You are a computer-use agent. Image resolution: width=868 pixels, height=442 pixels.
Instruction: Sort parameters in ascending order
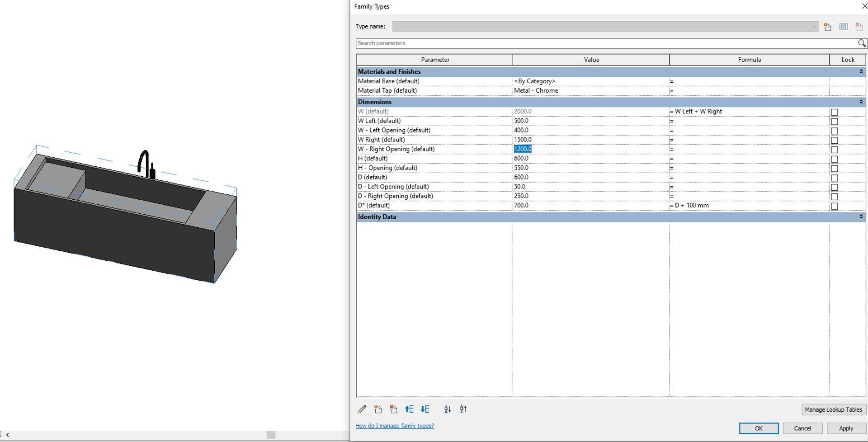tap(448, 409)
